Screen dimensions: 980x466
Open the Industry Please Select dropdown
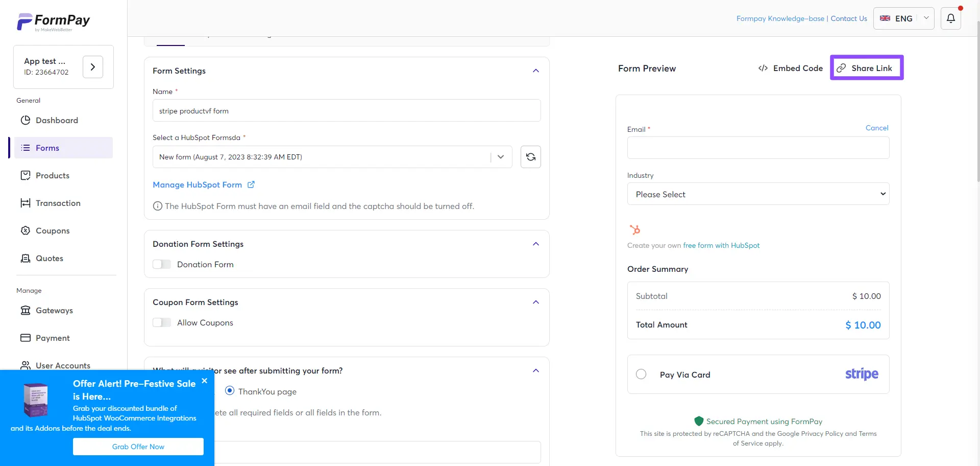[x=758, y=194]
